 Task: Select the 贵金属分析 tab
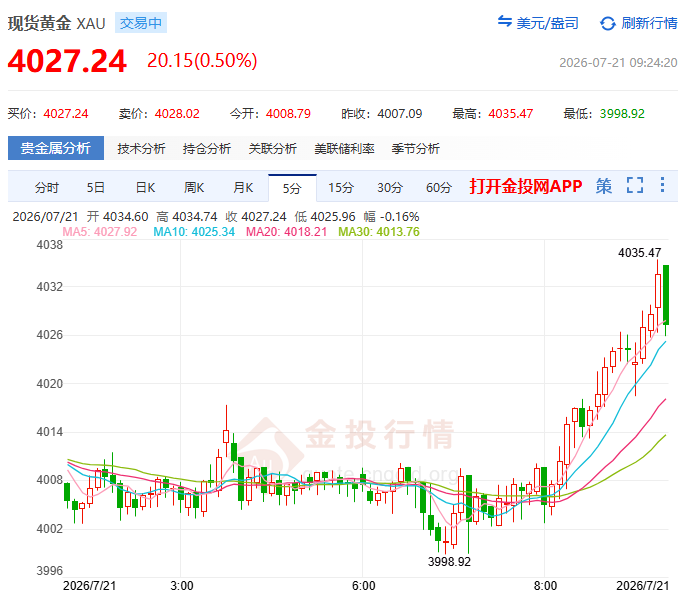click(56, 148)
